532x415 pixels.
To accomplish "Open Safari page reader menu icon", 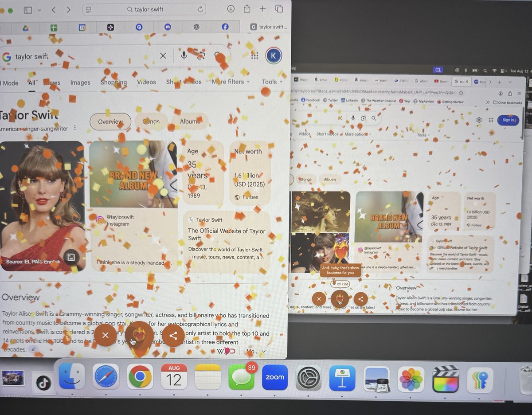I will [x=88, y=9].
